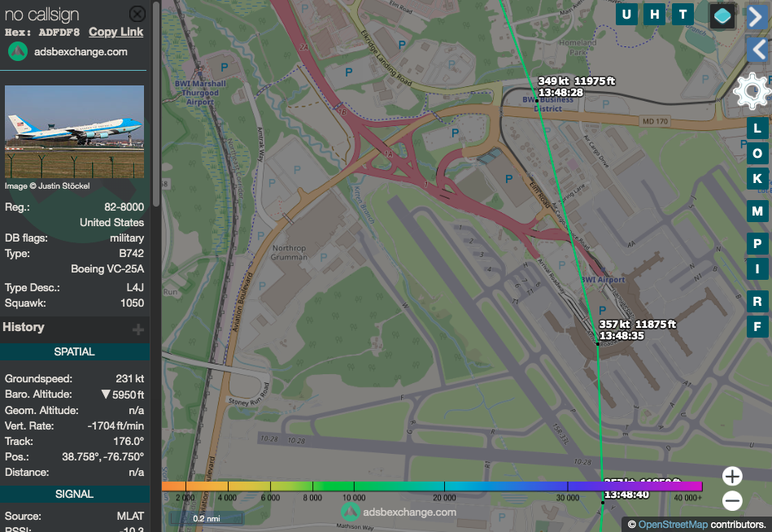The width and height of the screenshot is (772, 532).
Task: Click the sidebar vertical scrollbar
Action: tap(156, 103)
